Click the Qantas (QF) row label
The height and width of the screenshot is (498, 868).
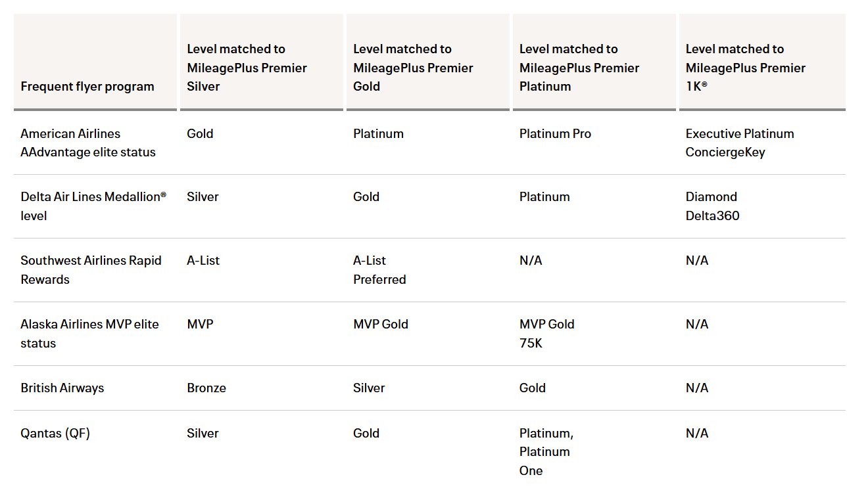pos(55,433)
